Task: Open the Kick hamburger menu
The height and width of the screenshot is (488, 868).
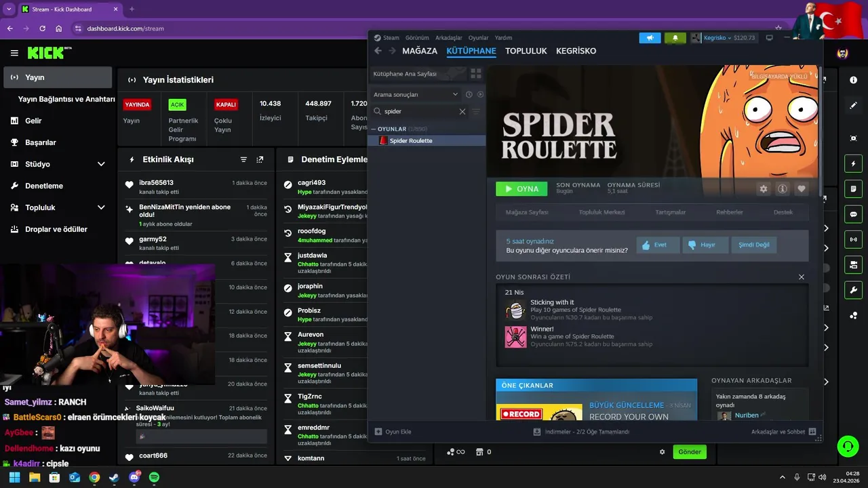Action: coord(14,53)
